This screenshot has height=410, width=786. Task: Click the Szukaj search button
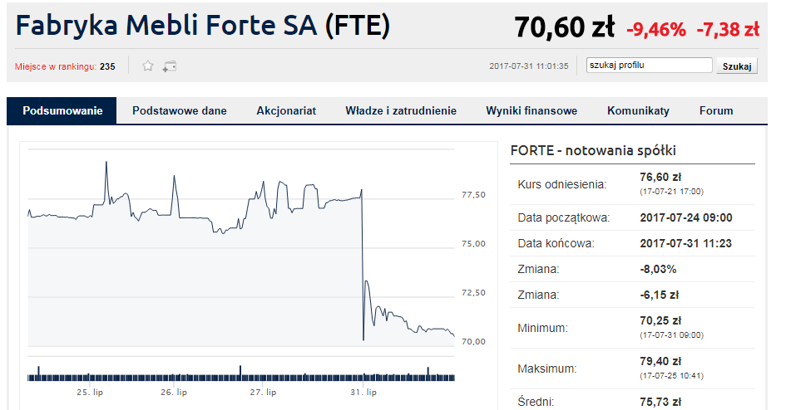737,67
